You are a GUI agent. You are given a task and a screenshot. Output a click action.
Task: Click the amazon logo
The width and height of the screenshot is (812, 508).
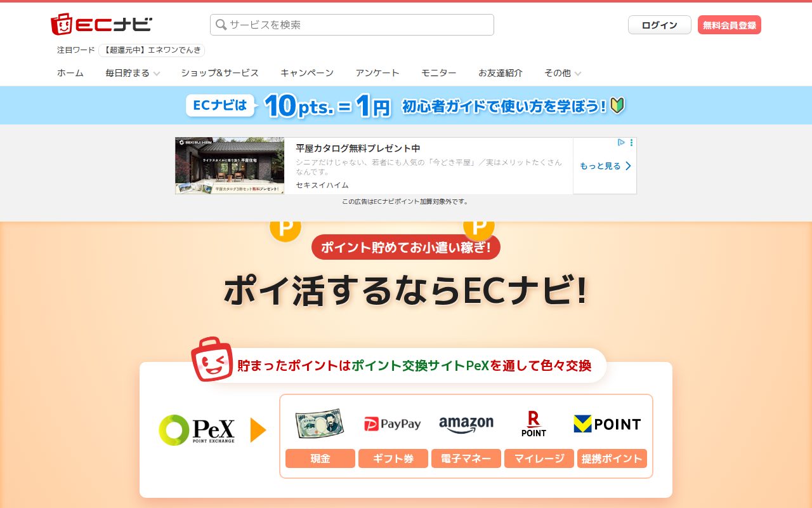(x=466, y=424)
